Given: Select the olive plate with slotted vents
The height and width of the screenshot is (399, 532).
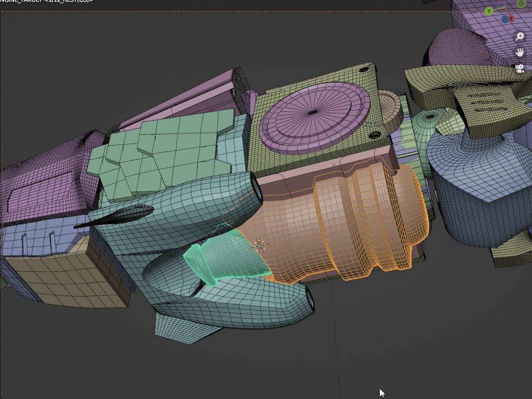Looking at the screenshot, I should pyautogui.click(x=488, y=111).
